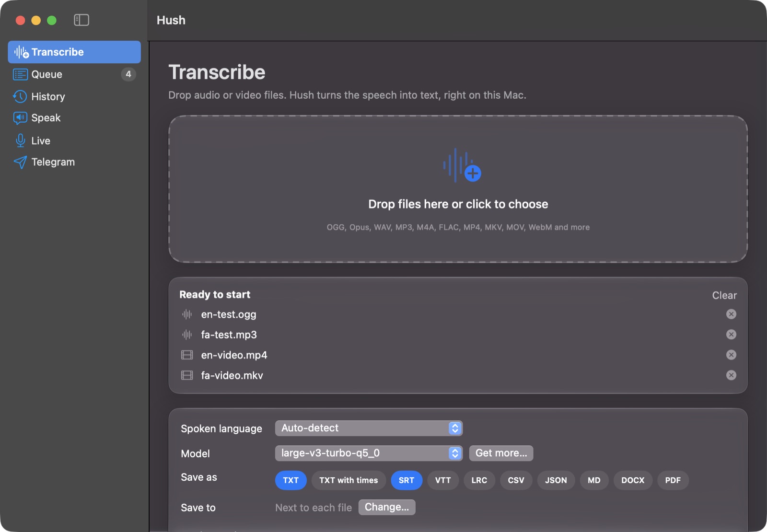Click Change... for save location

point(387,507)
